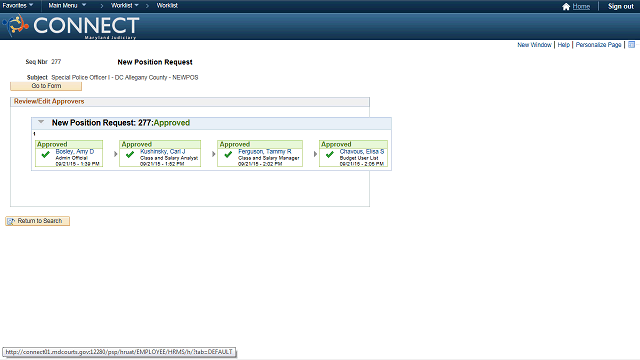Click the New Position Request page title

point(155,62)
